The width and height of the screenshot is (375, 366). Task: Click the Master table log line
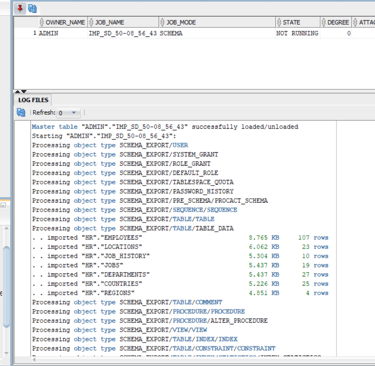(x=165, y=127)
